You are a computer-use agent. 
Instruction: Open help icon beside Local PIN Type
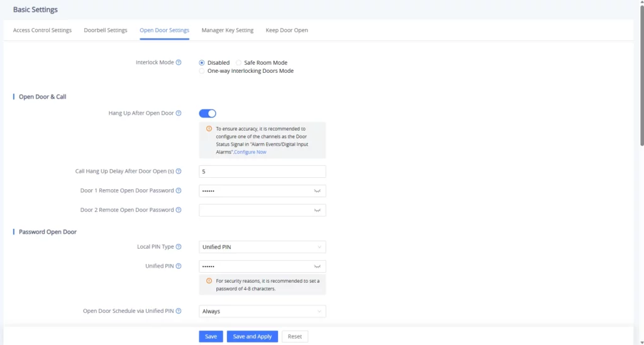(x=179, y=246)
